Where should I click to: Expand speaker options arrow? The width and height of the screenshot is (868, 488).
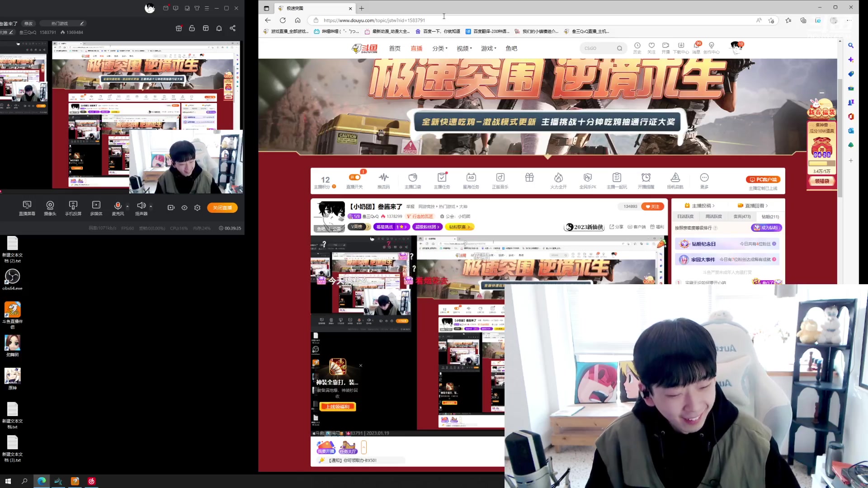pyautogui.click(x=151, y=206)
